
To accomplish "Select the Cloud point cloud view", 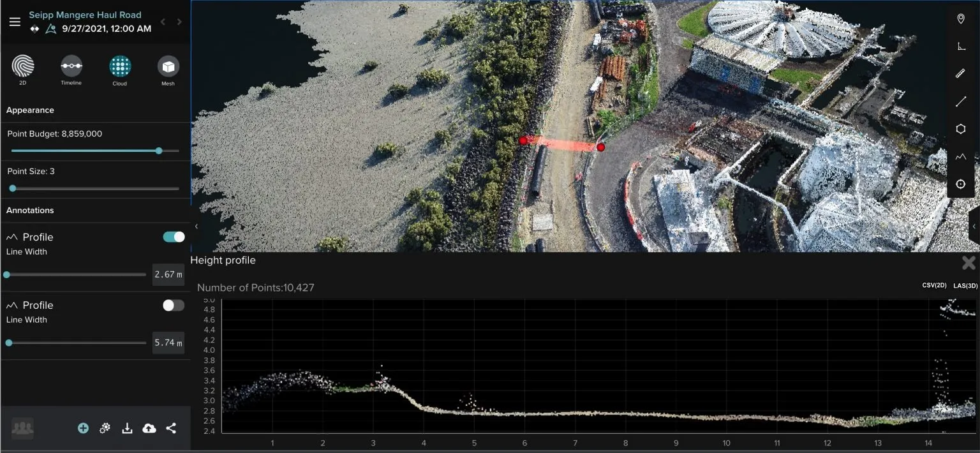I will [x=120, y=66].
